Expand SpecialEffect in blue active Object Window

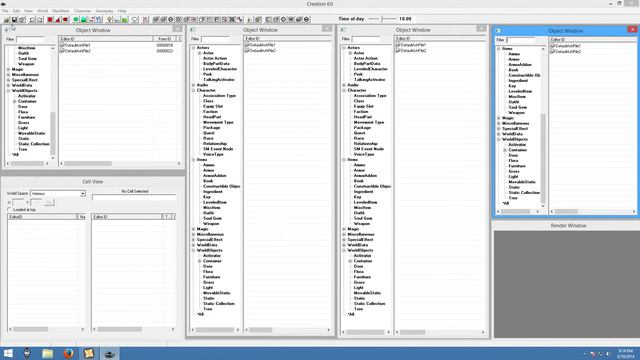pyautogui.click(x=499, y=129)
